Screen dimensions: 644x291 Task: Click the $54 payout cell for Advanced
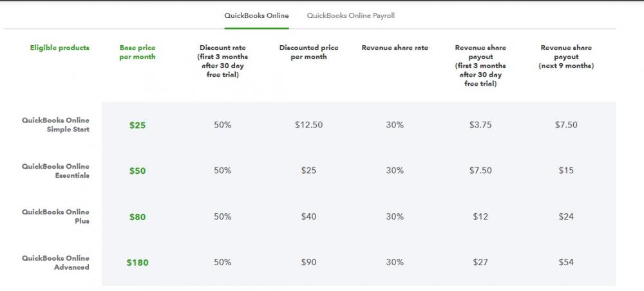pyautogui.click(x=566, y=263)
